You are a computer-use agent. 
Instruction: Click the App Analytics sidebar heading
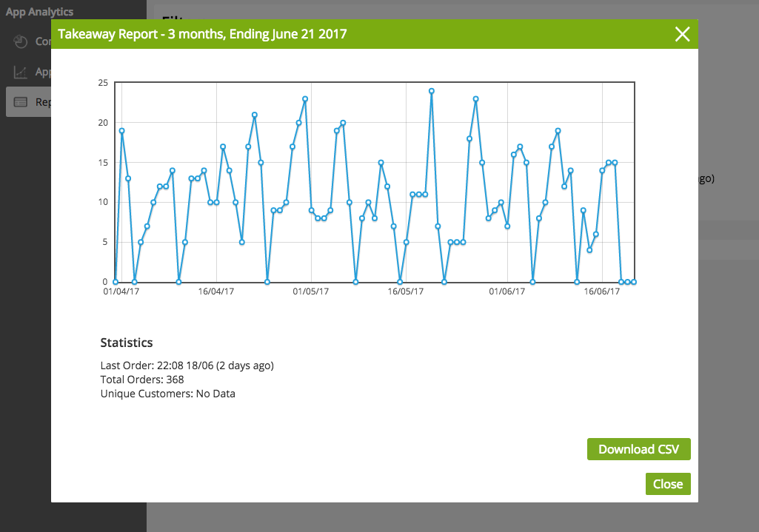[x=40, y=12]
